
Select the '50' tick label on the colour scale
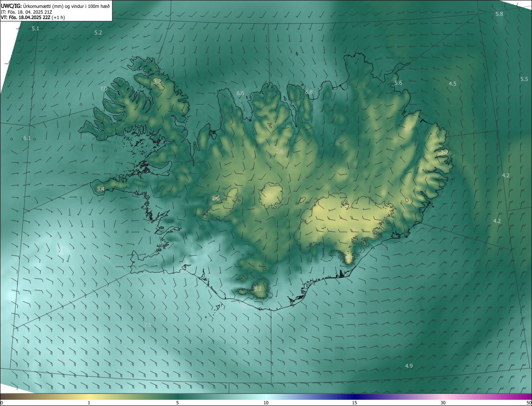coord(529,403)
